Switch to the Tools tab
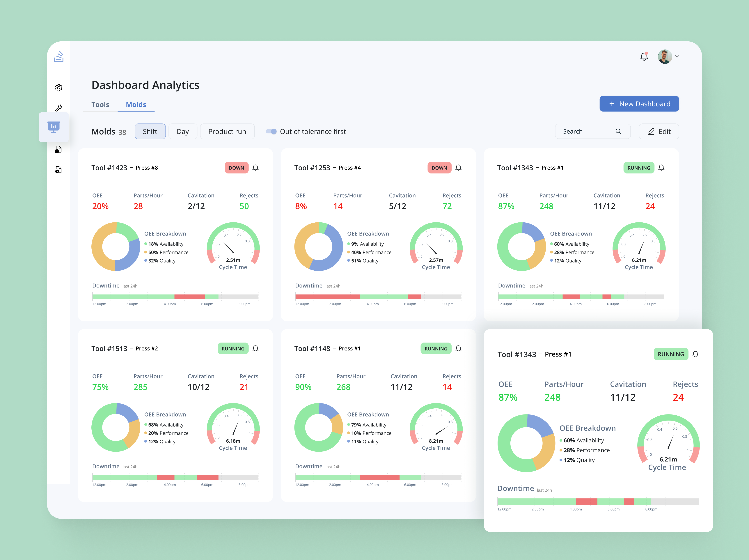Image resolution: width=749 pixels, height=560 pixels. 100,105
